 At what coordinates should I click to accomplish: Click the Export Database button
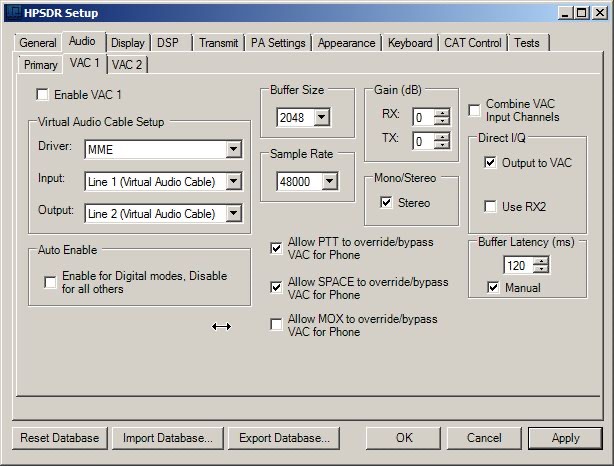point(284,438)
